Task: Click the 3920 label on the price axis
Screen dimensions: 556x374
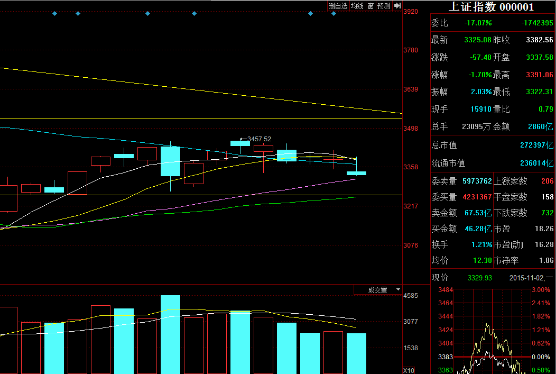Action: 411,12
